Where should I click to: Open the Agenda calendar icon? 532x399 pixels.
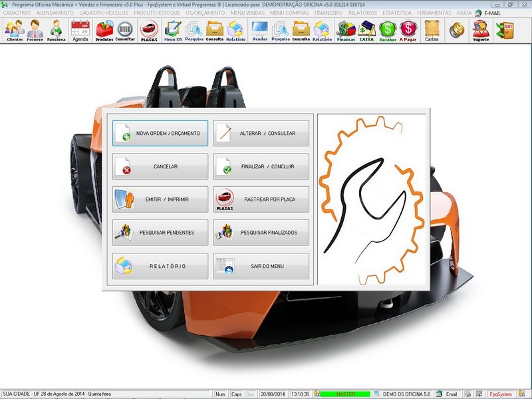click(80, 30)
